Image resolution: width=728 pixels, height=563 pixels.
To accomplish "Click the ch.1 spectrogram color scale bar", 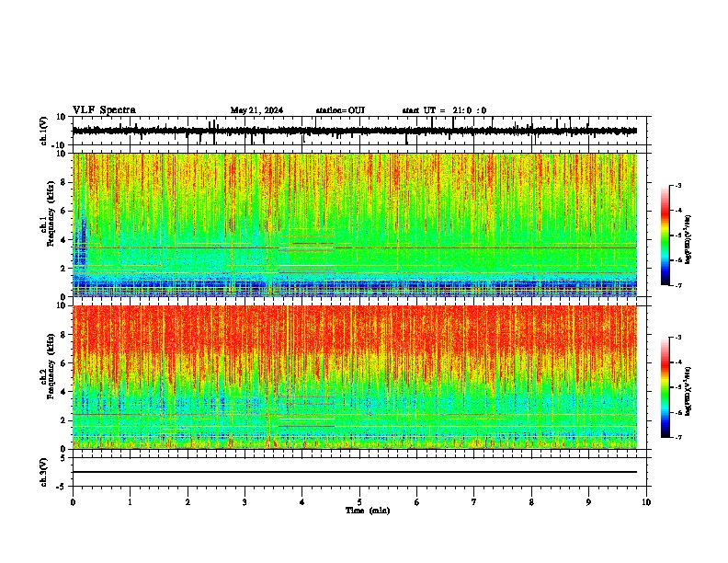I will coord(665,236).
